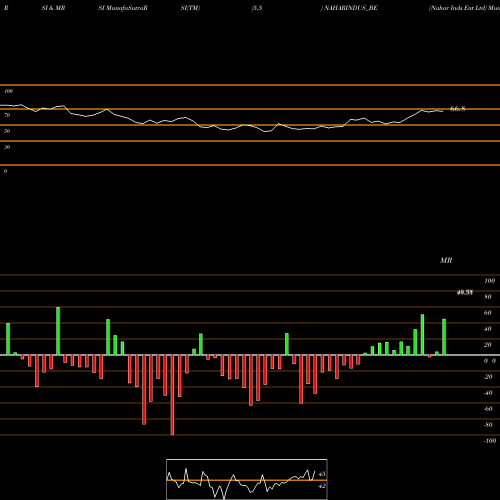Image resolution: width=500 pixels, height=500 pixels.
Task: Open the mini overview chart thumbnail
Action: (247, 479)
